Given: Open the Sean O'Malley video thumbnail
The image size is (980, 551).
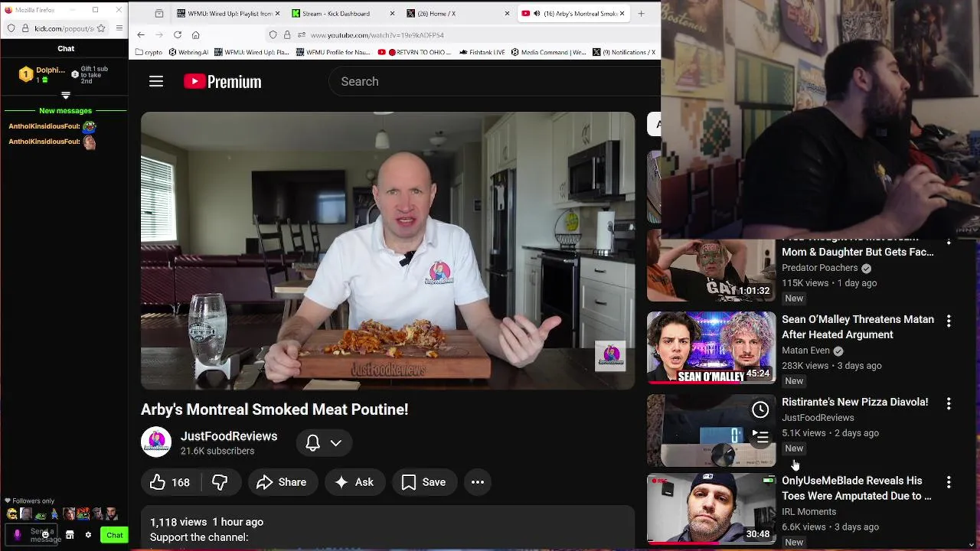Looking at the screenshot, I should (711, 347).
